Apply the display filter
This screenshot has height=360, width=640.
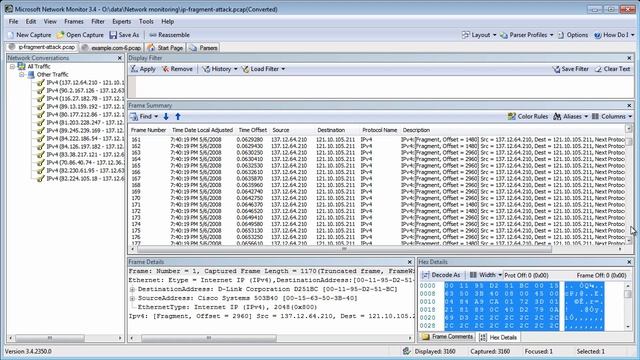(143, 69)
